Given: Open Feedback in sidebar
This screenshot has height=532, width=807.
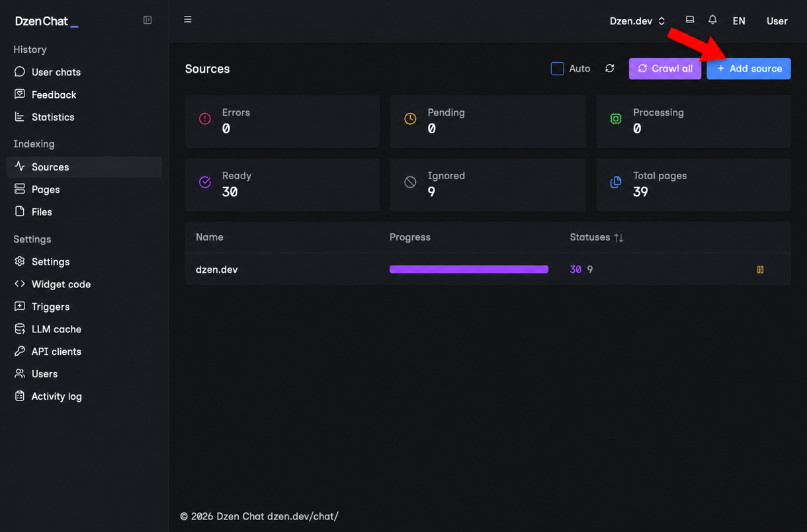Looking at the screenshot, I should (84, 95).
